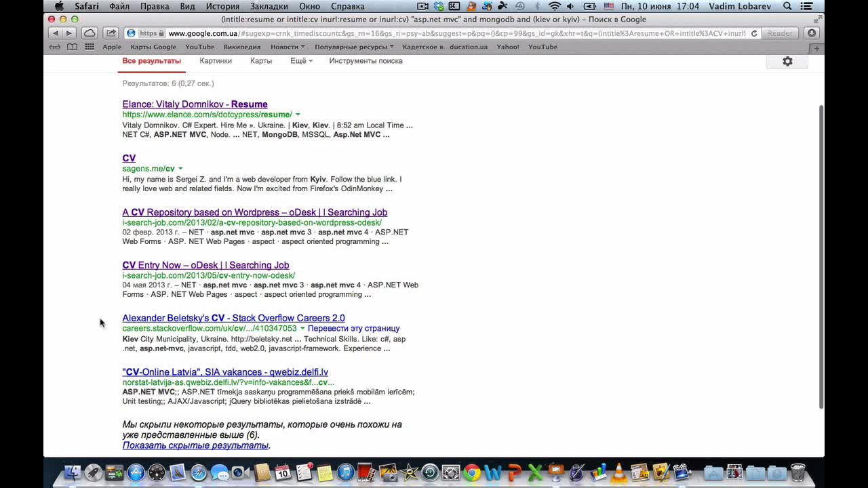The image size is (868, 488).
Task: Open arrow menu beside careers.stackoverflow.com URL
Action: [x=302, y=329]
